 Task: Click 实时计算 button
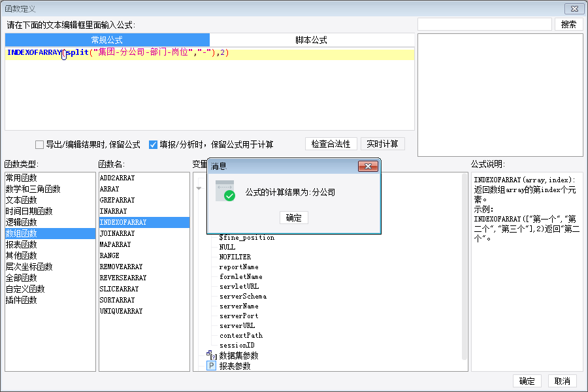[x=382, y=144]
